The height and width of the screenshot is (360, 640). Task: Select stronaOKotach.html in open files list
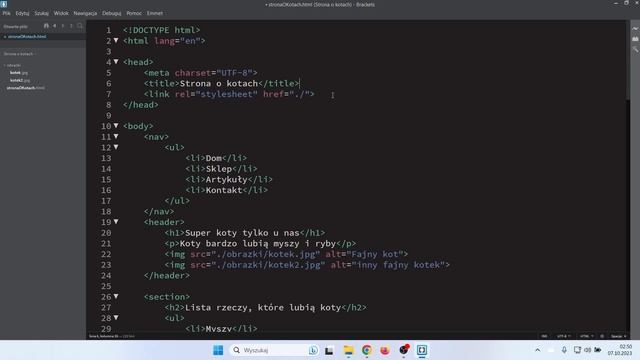[x=27, y=37]
